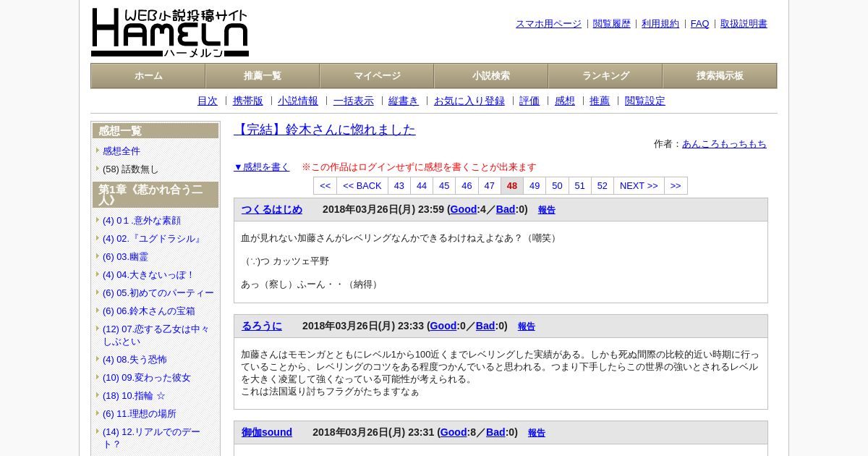Vote Good on つくるはじめ's comment
This screenshot has height=456, width=868.
click(464, 210)
